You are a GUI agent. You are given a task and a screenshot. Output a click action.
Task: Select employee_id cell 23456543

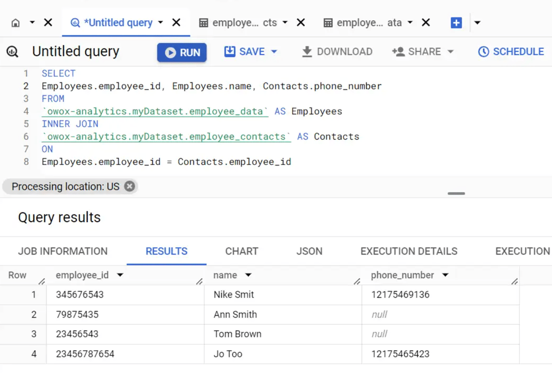125,334
